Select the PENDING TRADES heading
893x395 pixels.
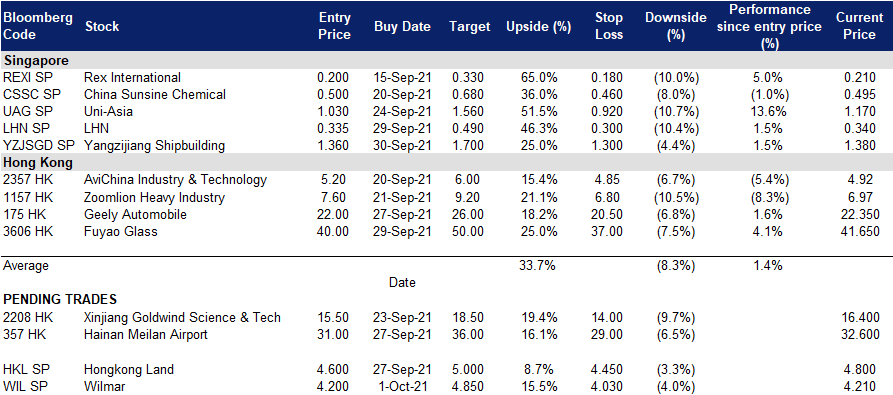[x=61, y=299]
